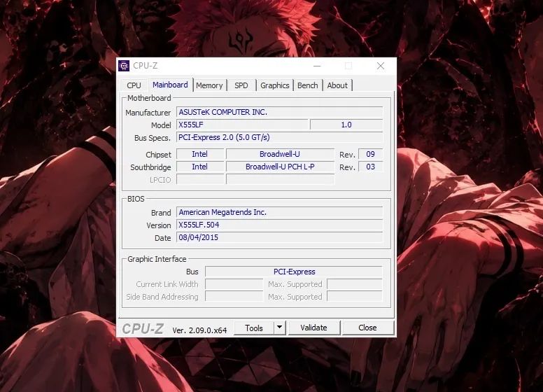The width and height of the screenshot is (543, 392).
Task: Switch to the CPU tab
Action: pos(134,85)
